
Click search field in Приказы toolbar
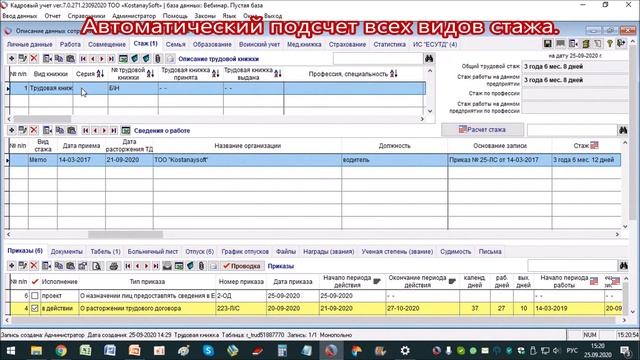[x=572, y=266]
